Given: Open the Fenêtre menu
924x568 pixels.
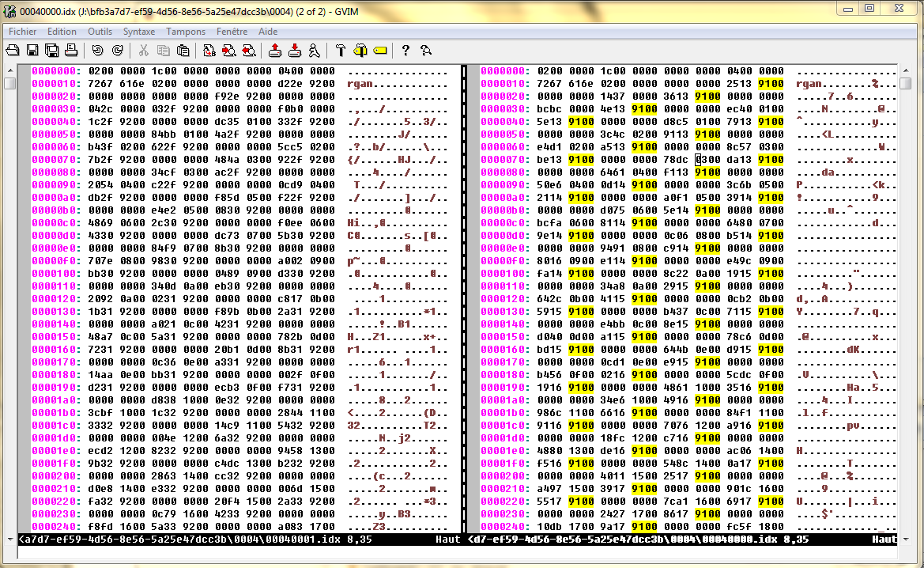Looking at the screenshot, I should tap(232, 32).
